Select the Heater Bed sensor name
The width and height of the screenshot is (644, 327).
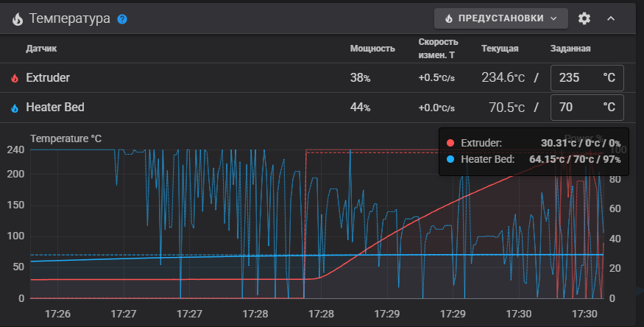[55, 108]
